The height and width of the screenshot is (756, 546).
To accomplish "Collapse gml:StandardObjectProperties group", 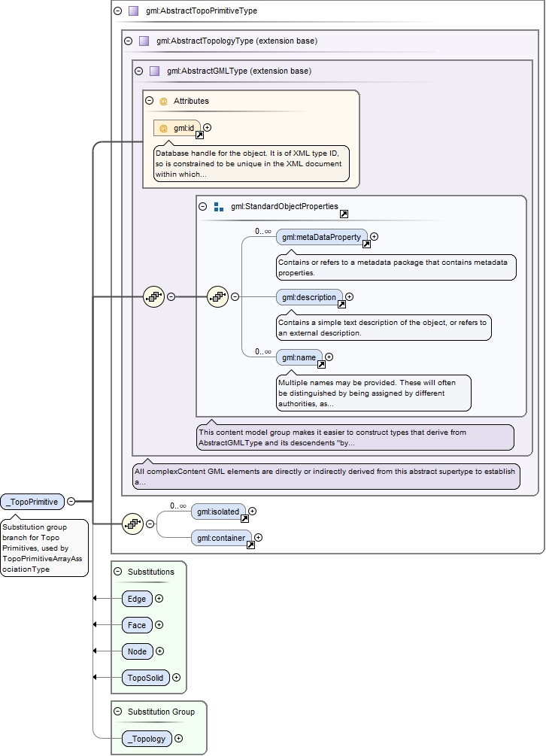I will (203, 206).
